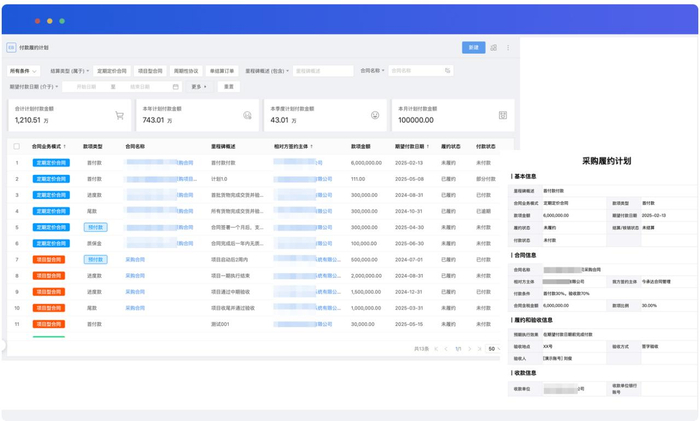The height and width of the screenshot is (421, 700).
Task: Select the 定期定价合同 filter option
Action: tap(111, 71)
